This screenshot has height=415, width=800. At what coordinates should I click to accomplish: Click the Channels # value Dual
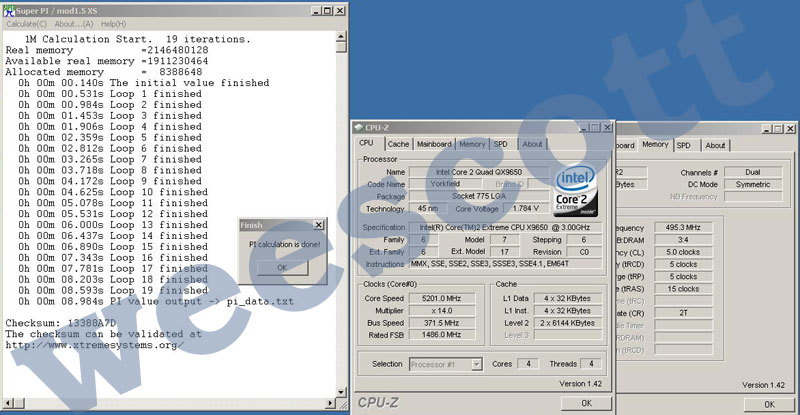(753, 173)
